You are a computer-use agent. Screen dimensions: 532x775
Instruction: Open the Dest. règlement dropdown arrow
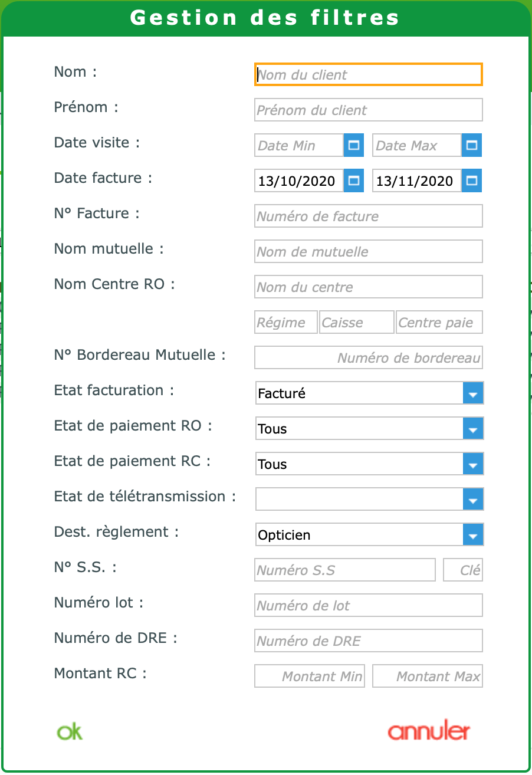472,535
